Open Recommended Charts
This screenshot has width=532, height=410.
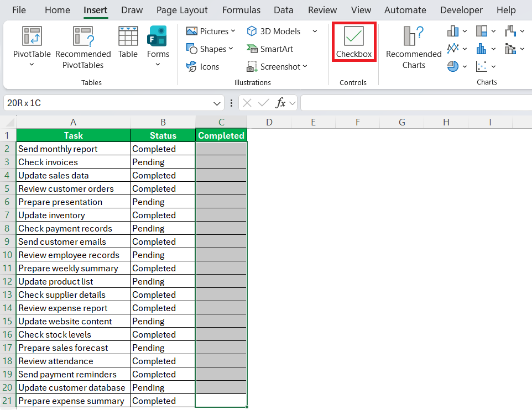[x=414, y=48]
